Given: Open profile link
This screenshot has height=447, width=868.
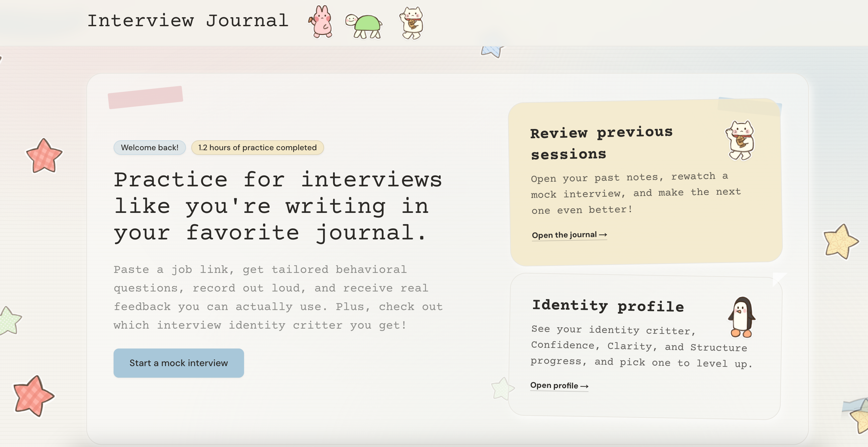Looking at the screenshot, I should coord(559,385).
